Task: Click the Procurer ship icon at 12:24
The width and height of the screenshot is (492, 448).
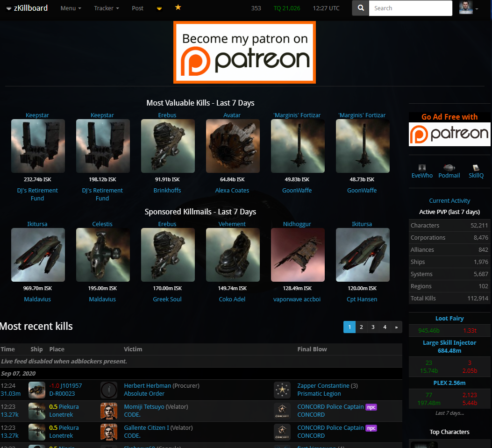Action: click(37, 390)
